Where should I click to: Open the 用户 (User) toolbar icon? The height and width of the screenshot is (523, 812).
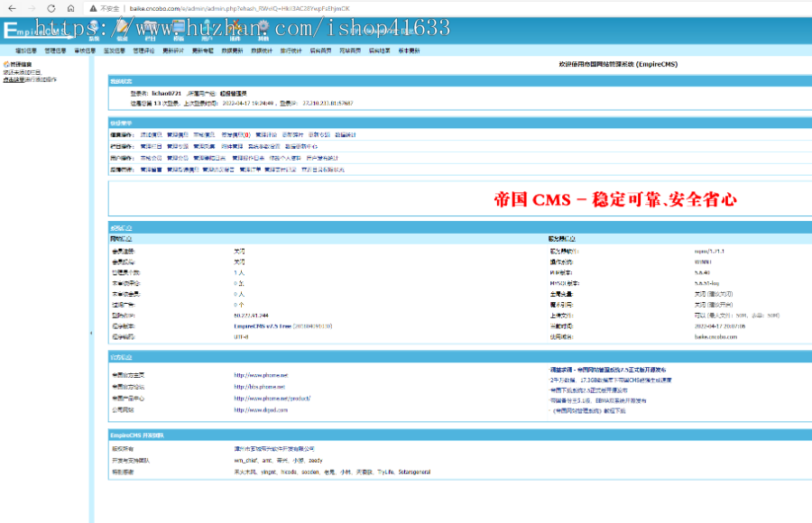tap(207, 35)
